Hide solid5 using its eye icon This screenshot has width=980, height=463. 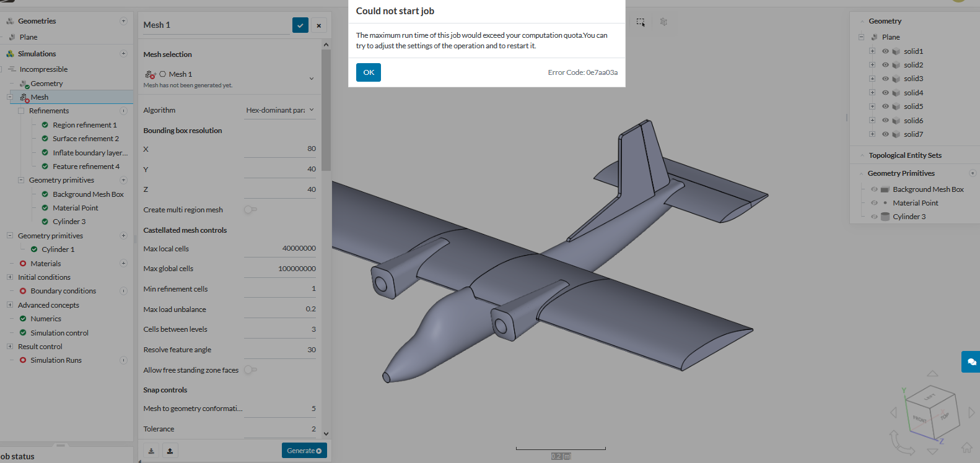point(885,106)
